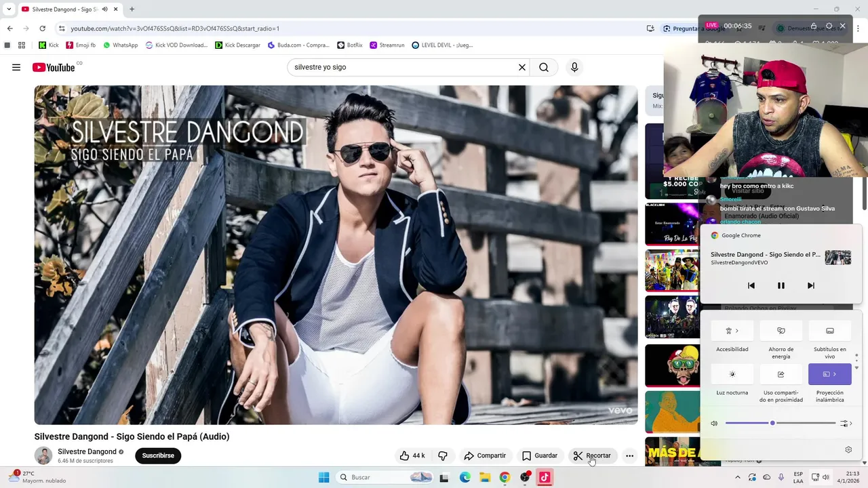Open sound output selector arrow

click(x=846, y=424)
